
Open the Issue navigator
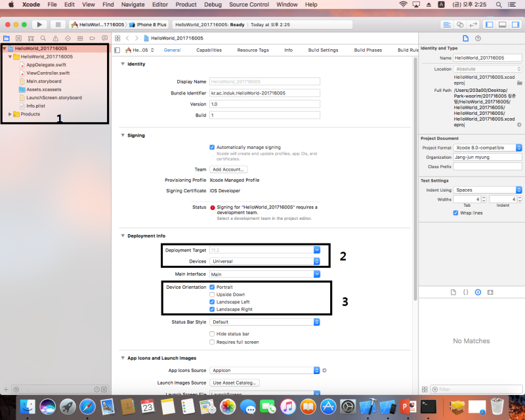pyautogui.click(x=56, y=38)
